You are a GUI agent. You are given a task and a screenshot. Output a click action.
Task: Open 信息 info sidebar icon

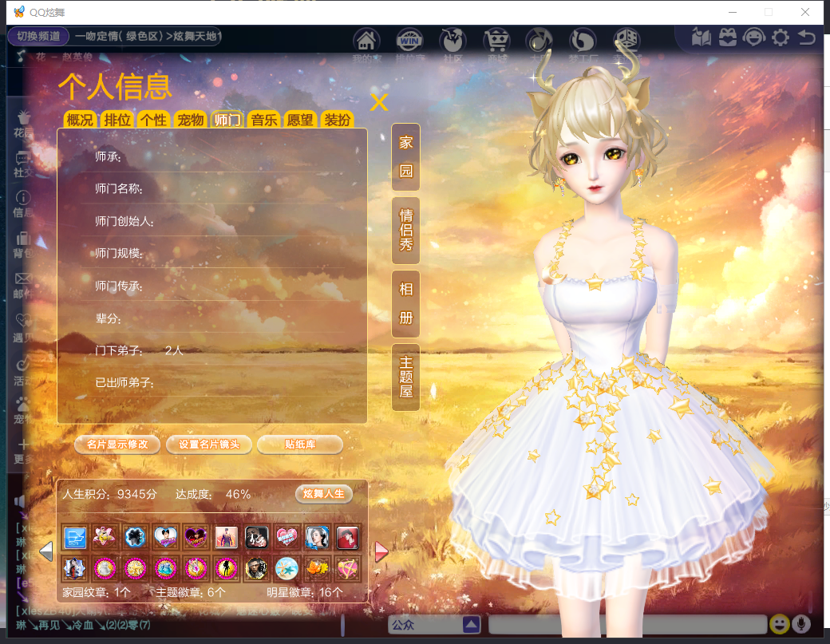[23, 204]
